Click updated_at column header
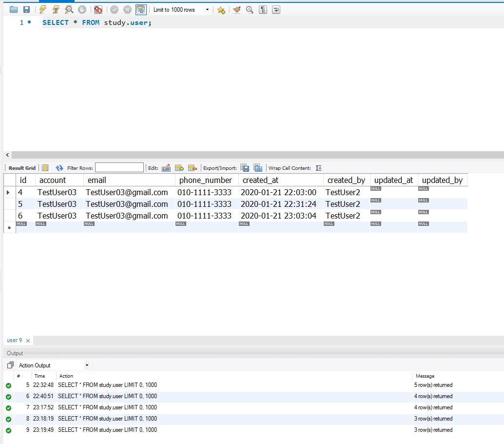Image resolution: width=504 pixels, height=444 pixels. pos(394,180)
